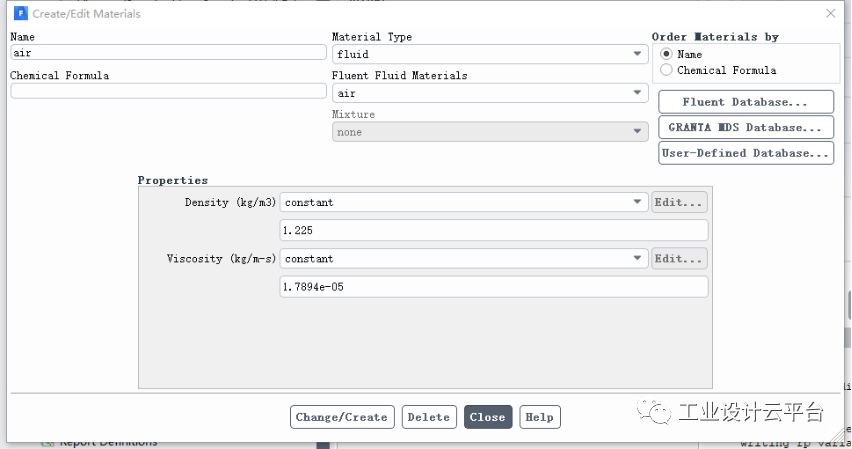Close the Create/Edit Materials dialog via X
This screenshot has height=449, width=852.
click(830, 14)
